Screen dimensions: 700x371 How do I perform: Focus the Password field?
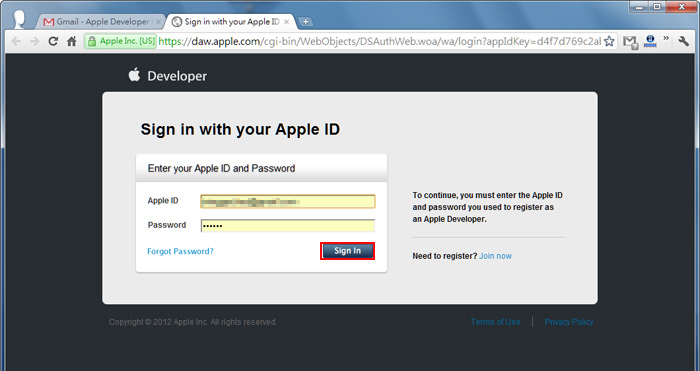click(x=288, y=225)
